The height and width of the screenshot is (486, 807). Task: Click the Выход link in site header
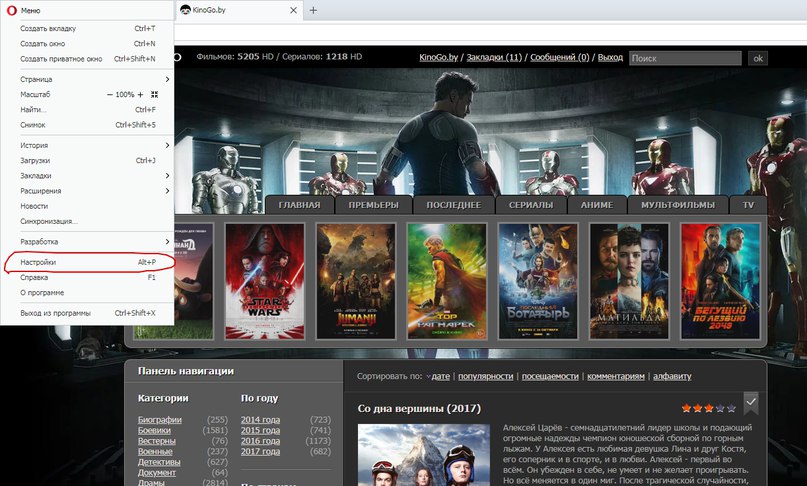(610, 58)
